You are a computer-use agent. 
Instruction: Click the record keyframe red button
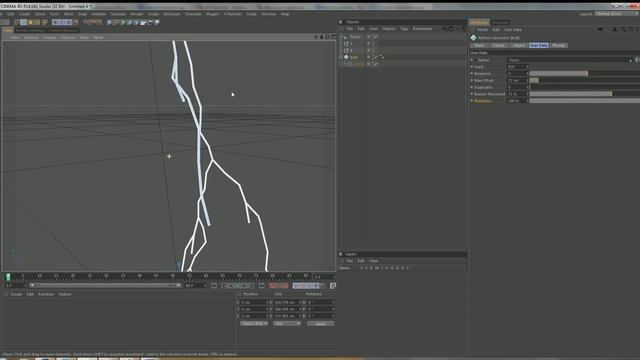point(272,286)
